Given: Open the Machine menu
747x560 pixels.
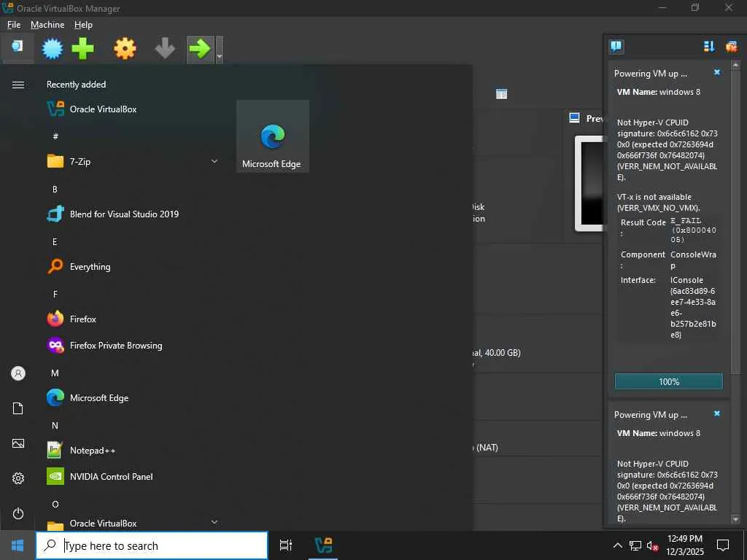Looking at the screenshot, I should (x=47, y=25).
